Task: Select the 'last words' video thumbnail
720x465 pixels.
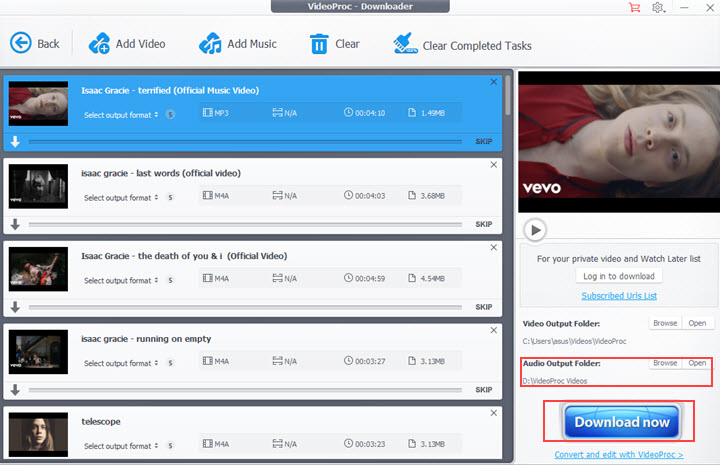Action: [39, 186]
